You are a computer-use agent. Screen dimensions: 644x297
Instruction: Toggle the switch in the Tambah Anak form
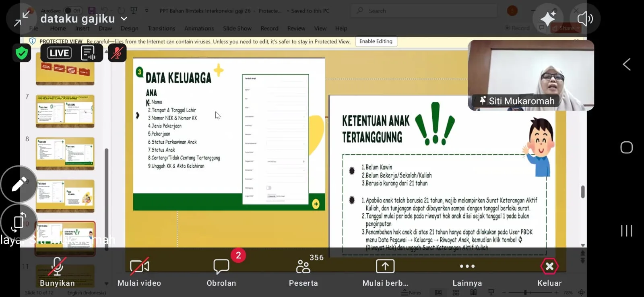tap(268, 188)
